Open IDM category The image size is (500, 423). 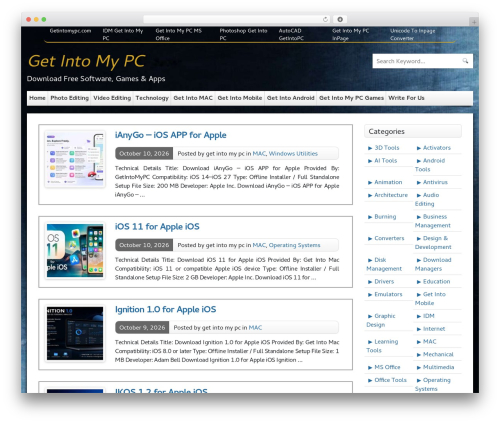[429, 316]
